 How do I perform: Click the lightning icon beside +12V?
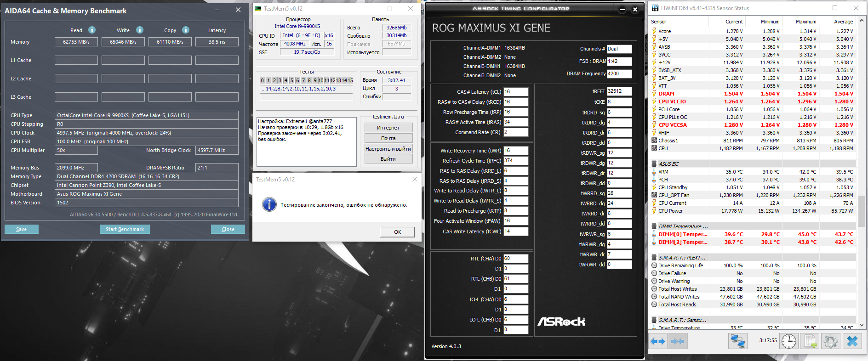pyautogui.click(x=654, y=62)
